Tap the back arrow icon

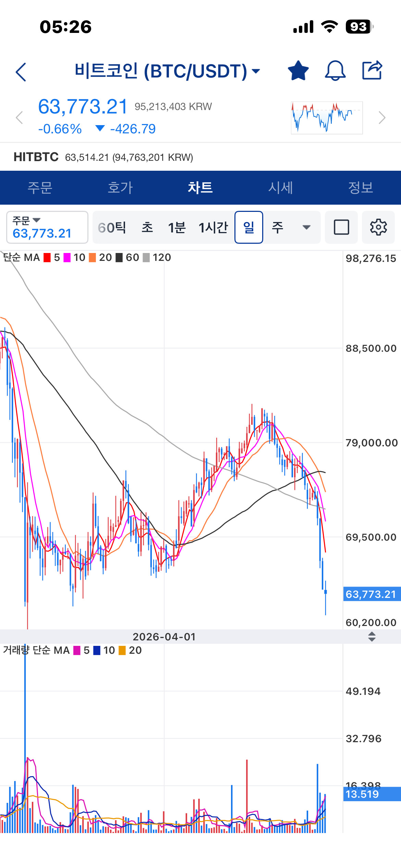[x=21, y=72]
